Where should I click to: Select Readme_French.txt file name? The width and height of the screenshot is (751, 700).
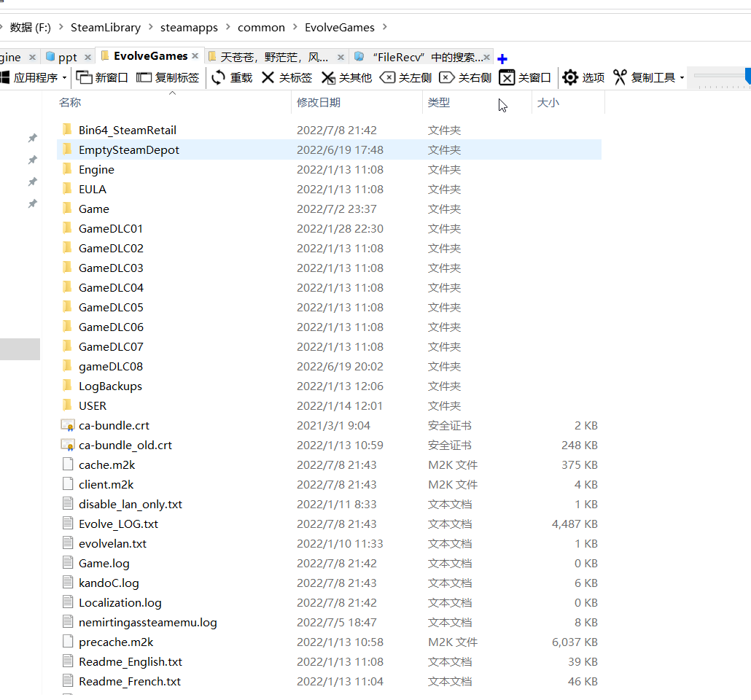(130, 681)
